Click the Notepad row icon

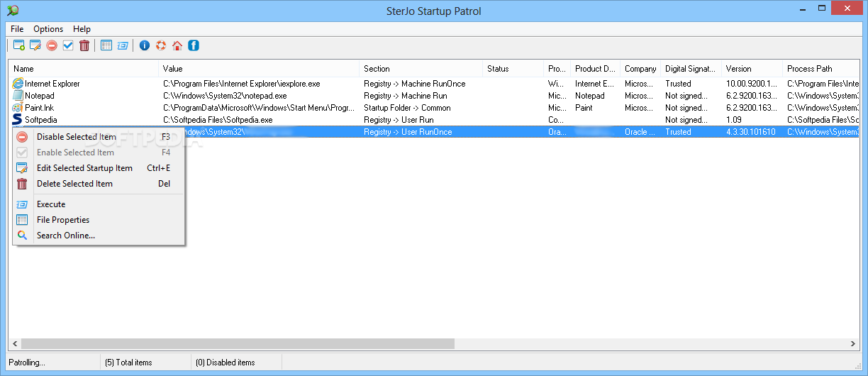18,96
